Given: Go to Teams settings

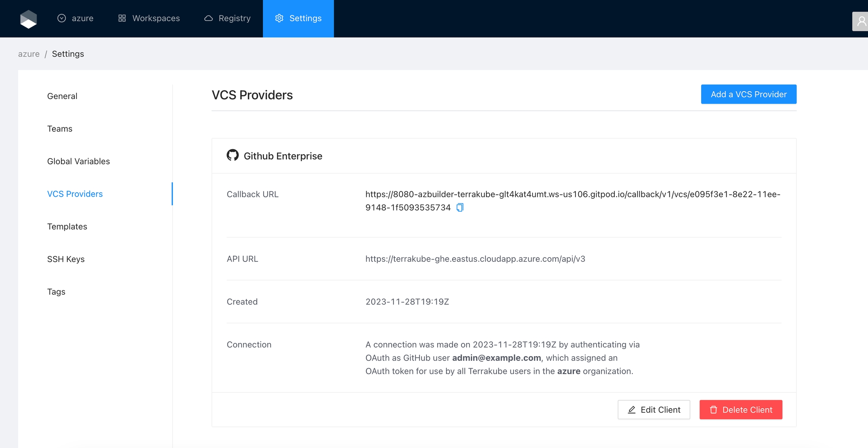Looking at the screenshot, I should (x=60, y=129).
